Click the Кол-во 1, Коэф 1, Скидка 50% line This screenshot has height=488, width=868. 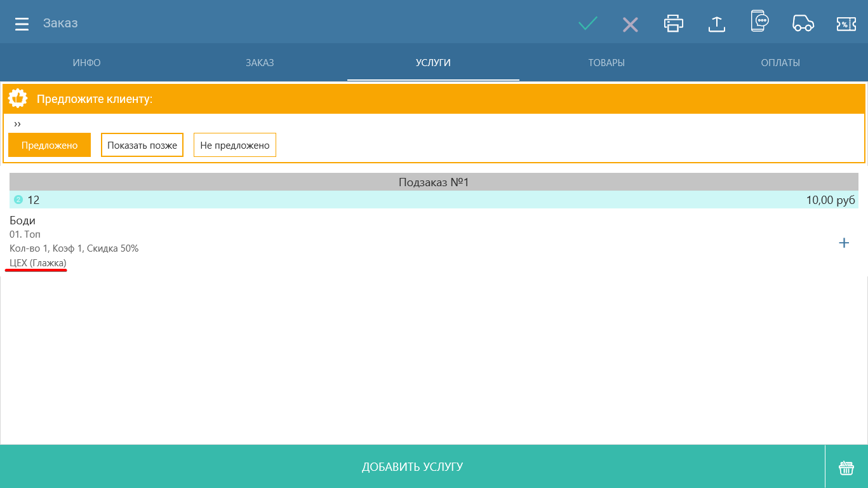(x=74, y=248)
